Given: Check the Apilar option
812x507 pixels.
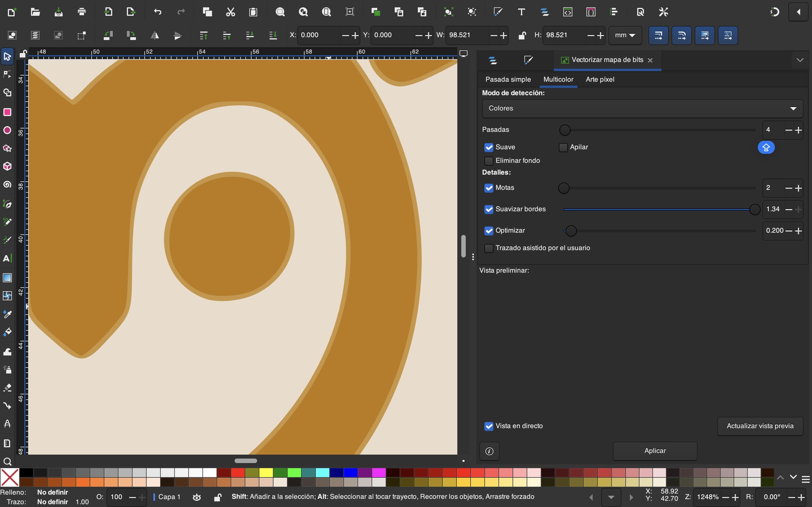Looking at the screenshot, I should [x=563, y=148].
